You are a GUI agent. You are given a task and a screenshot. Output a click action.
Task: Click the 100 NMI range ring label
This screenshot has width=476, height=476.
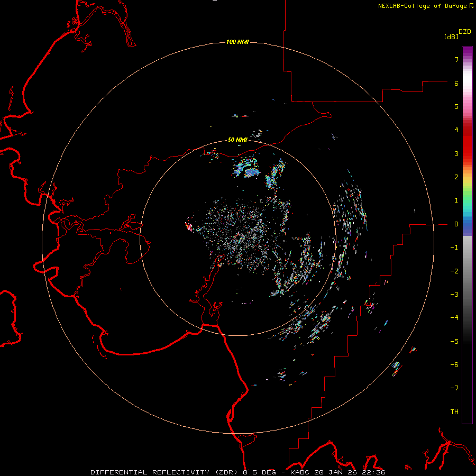(x=237, y=42)
